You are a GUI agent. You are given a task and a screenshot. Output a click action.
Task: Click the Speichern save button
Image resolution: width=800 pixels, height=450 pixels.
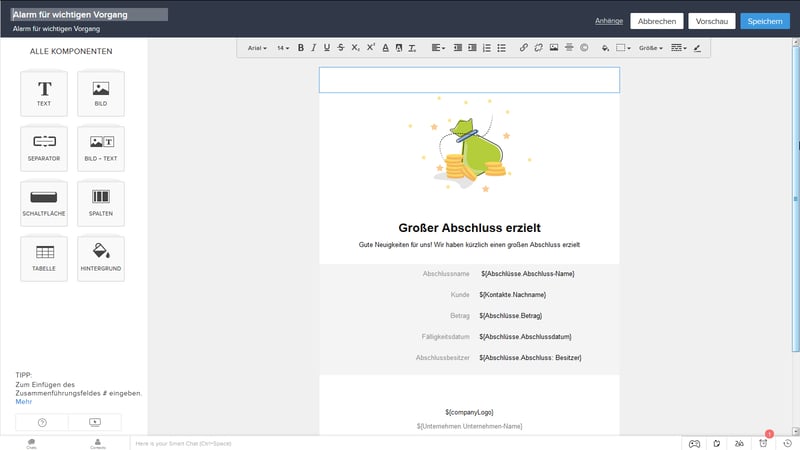click(765, 21)
